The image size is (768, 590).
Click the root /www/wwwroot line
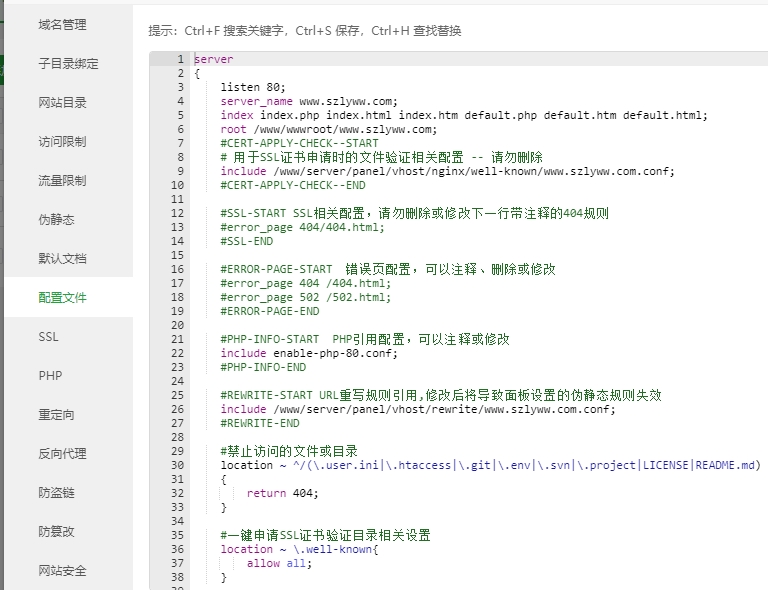coord(329,129)
